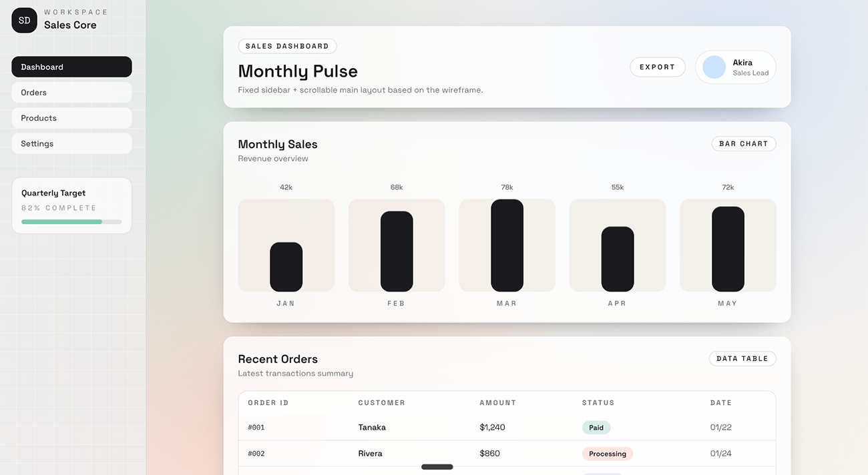
Task: Click the Amount column header
Action: [x=497, y=403]
